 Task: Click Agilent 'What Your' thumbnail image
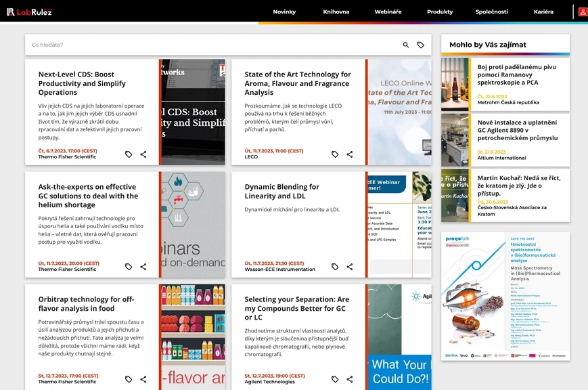(399, 337)
